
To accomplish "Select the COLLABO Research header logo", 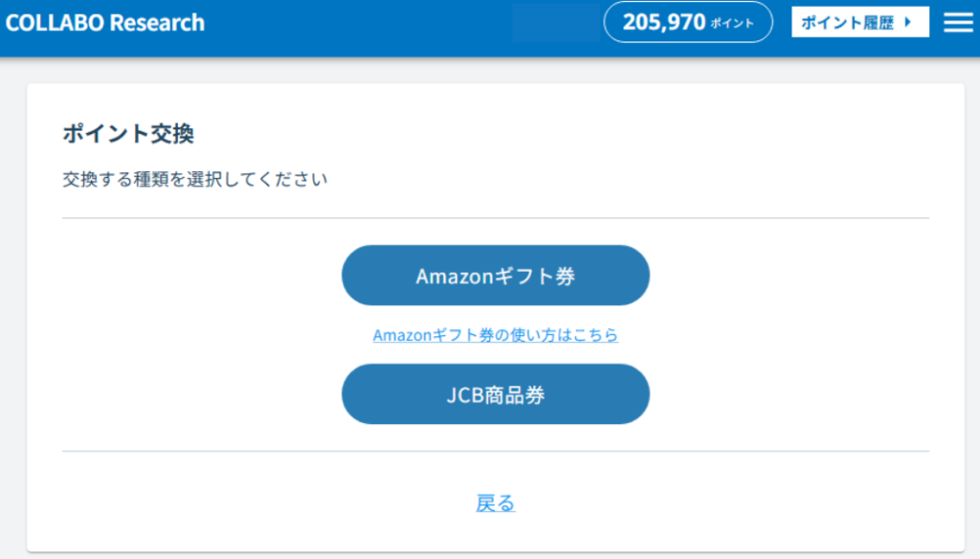I will (x=105, y=21).
